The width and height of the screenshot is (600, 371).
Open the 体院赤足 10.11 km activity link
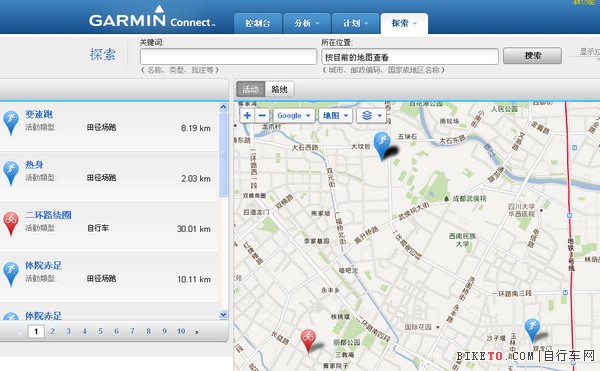pos(43,265)
